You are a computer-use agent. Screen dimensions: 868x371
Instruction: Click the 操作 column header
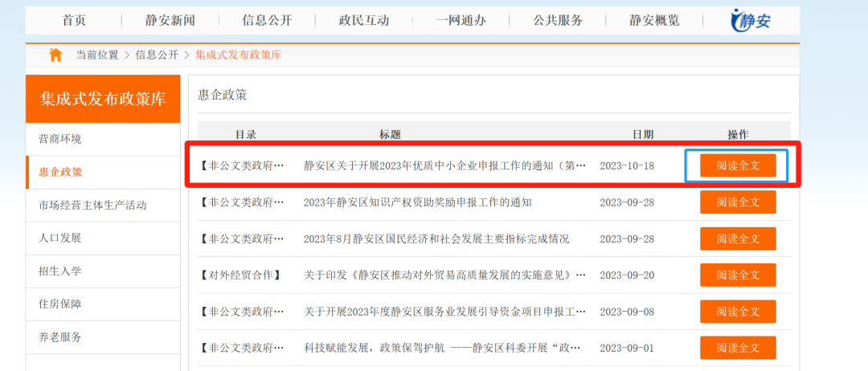click(738, 134)
